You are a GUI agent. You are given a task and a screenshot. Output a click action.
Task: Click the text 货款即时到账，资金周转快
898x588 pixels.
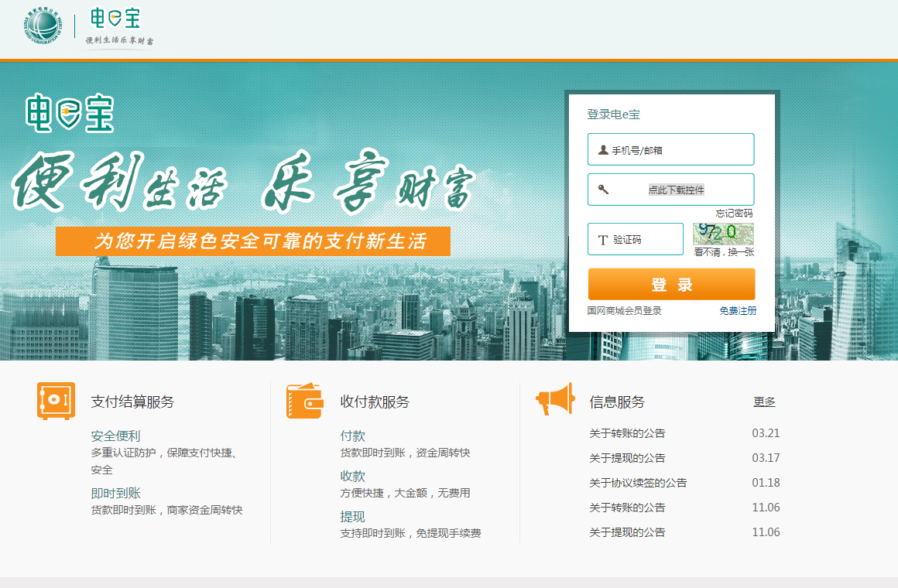click(x=405, y=453)
